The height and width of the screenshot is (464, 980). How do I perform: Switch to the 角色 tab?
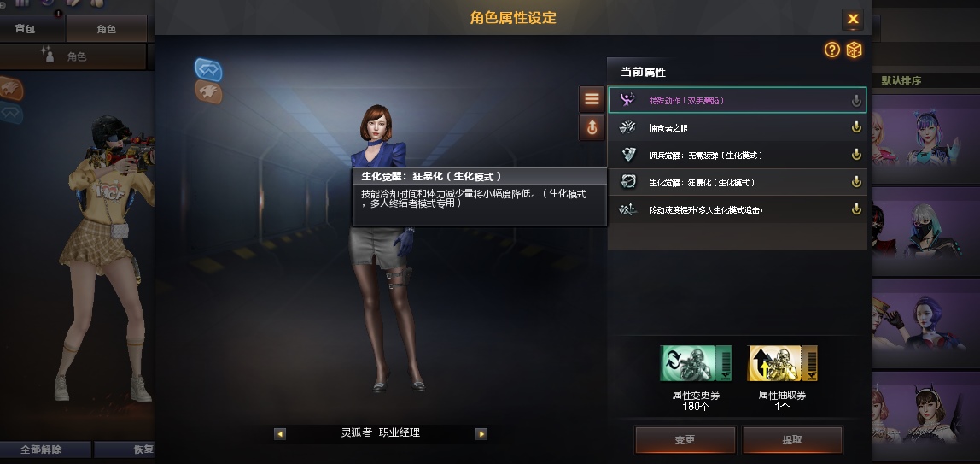(x=106, y=29)
